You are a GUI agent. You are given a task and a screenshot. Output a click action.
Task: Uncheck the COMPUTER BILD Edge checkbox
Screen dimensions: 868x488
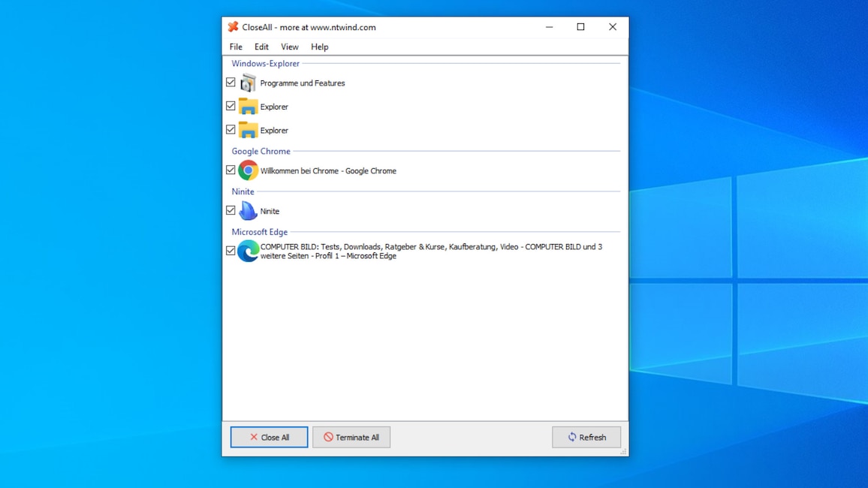(x=231, y=251)
